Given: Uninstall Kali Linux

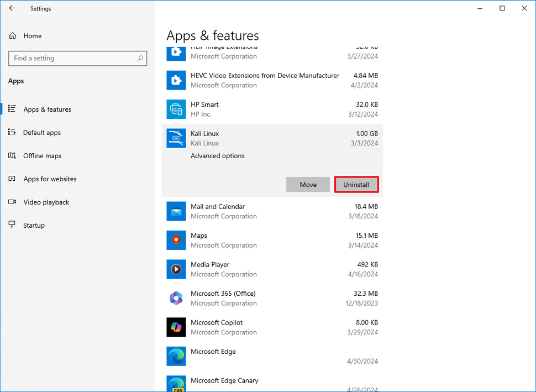Looking at the screenshot, I should click(356, 184).
